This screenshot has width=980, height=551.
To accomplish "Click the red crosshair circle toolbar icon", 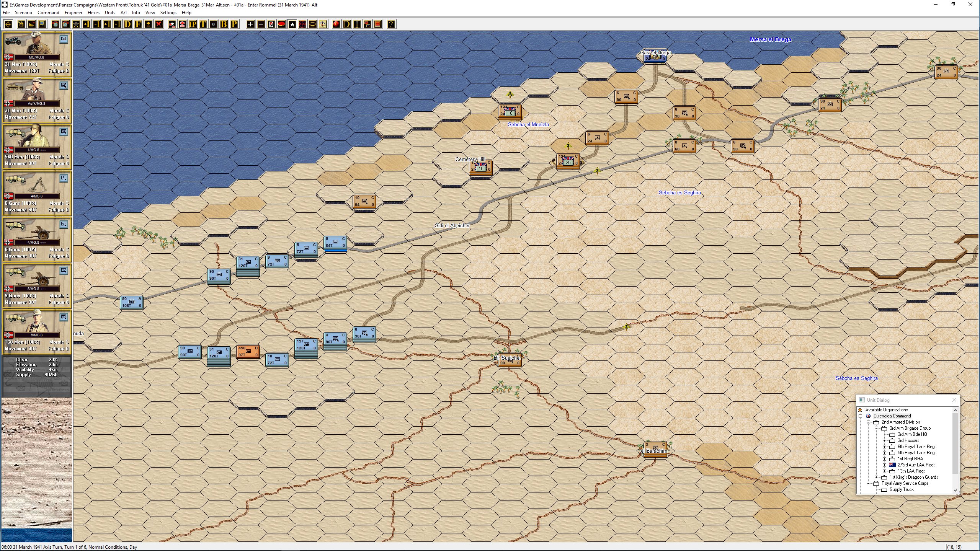I will pos(302,24).
